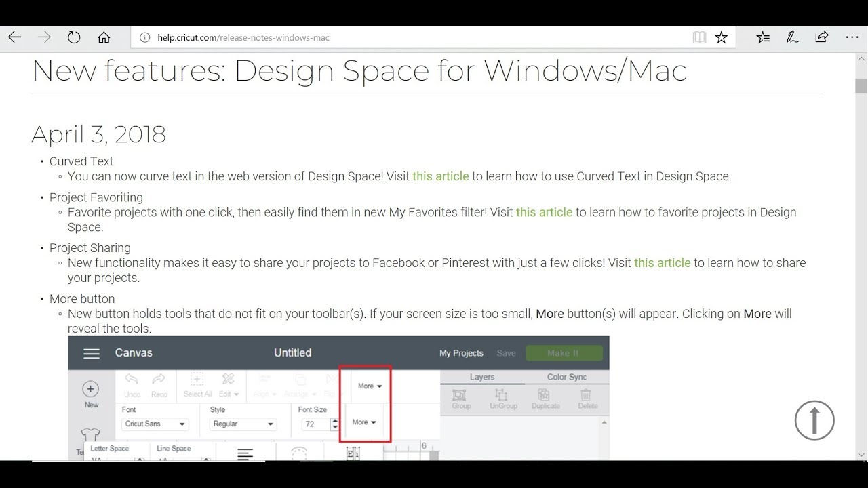Open the Regular style dropdown
Screen dimensions: 868x488
pyautogui.click(x=243, y=424)
